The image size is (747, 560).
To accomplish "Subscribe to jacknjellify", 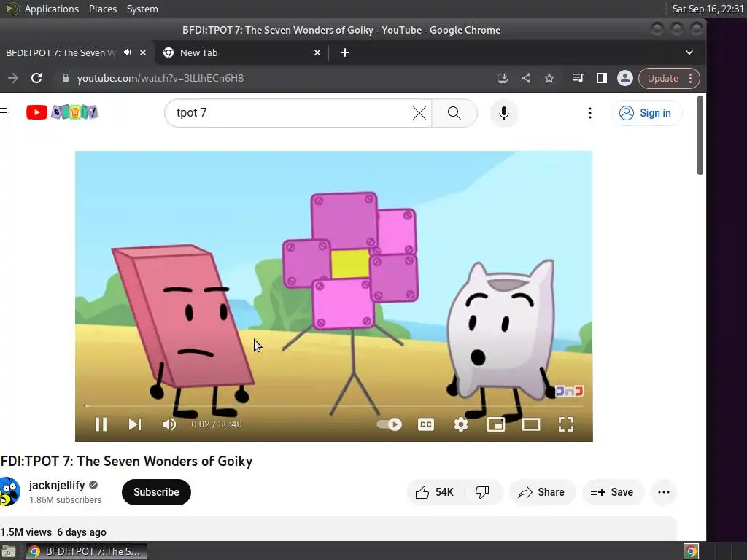I will click(x=156, y=492).
